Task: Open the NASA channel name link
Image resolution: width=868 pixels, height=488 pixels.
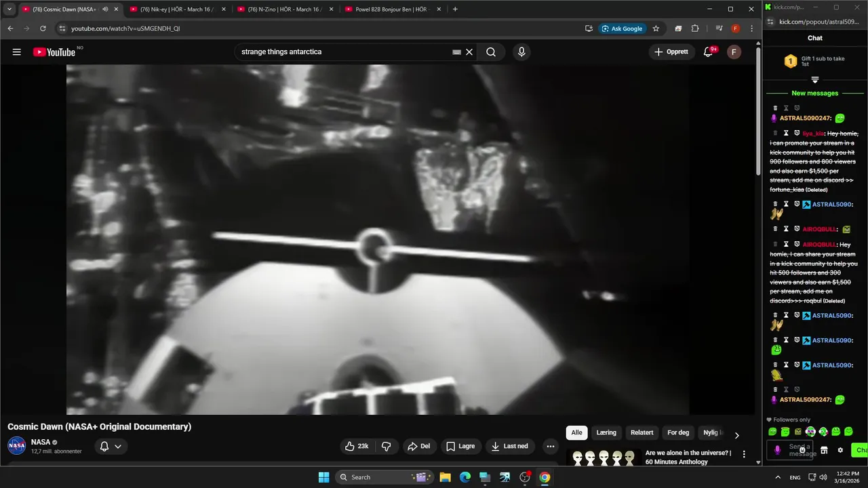Action: 41,442
